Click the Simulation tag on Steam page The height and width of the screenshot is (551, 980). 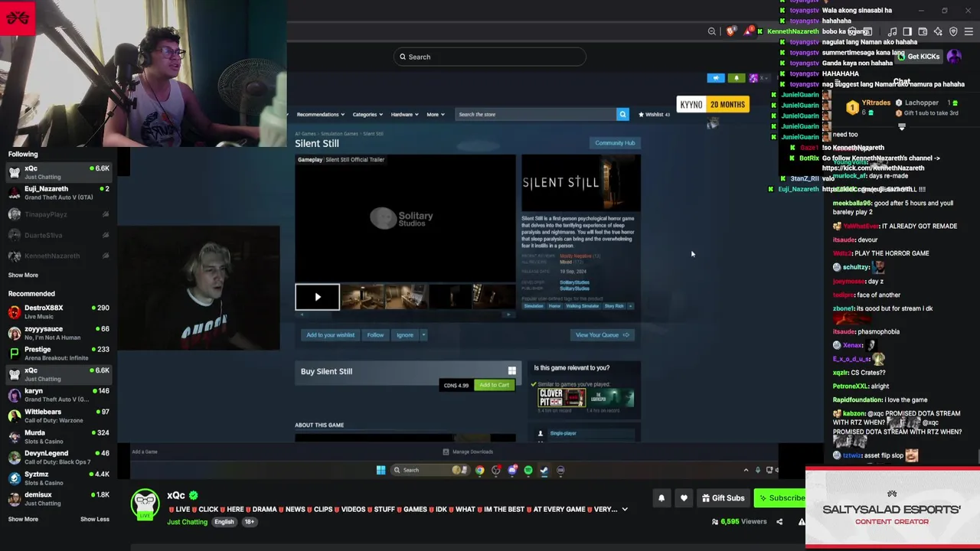[x=534, y=306]
